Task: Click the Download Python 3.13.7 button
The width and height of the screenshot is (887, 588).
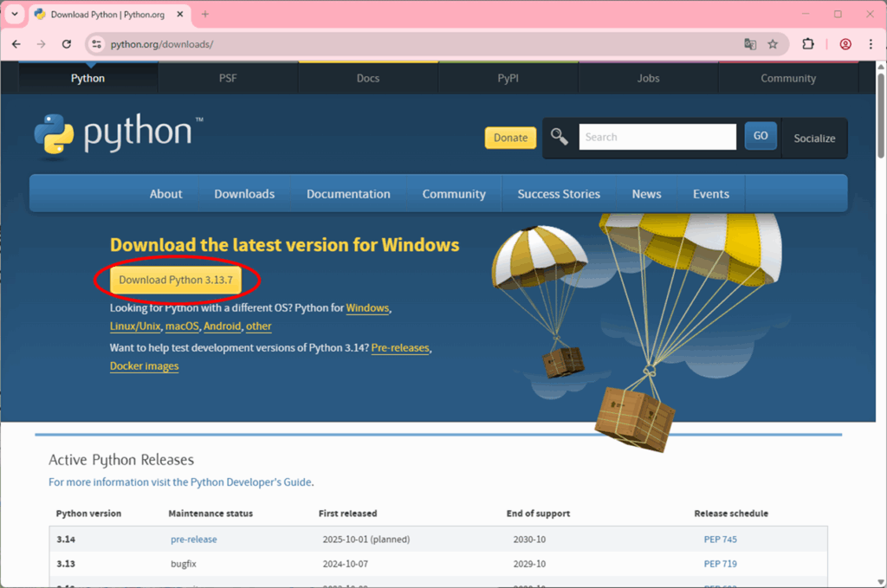Action: pos(176,280)
